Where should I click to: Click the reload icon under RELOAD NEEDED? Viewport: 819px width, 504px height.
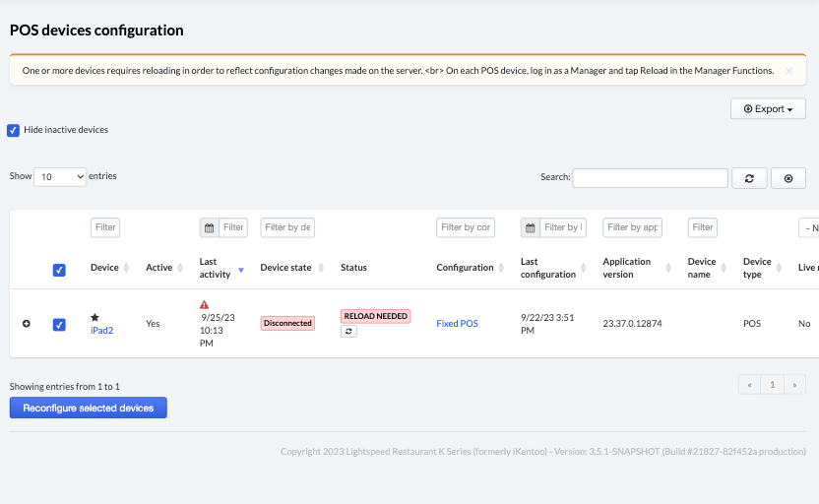coord(349,332)
